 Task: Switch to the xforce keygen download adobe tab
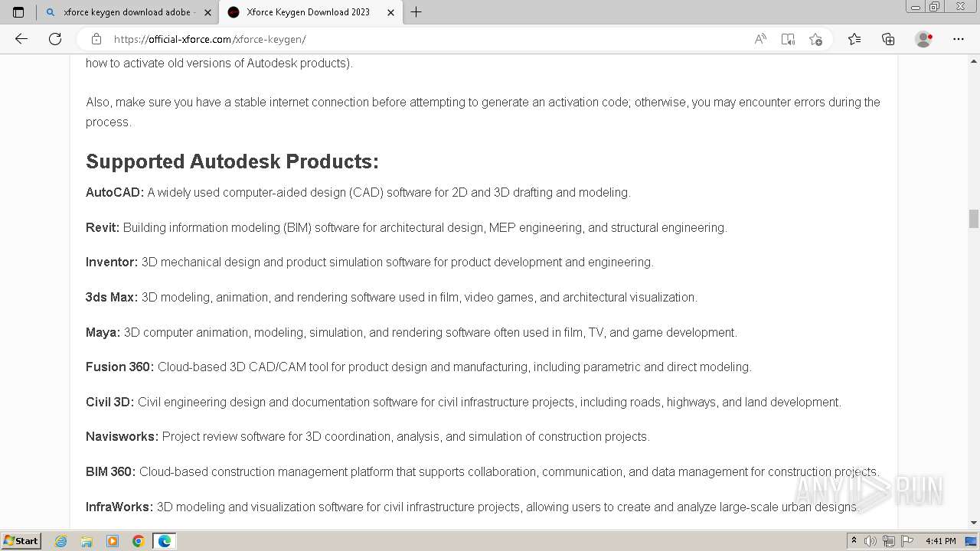pos(127,12)
